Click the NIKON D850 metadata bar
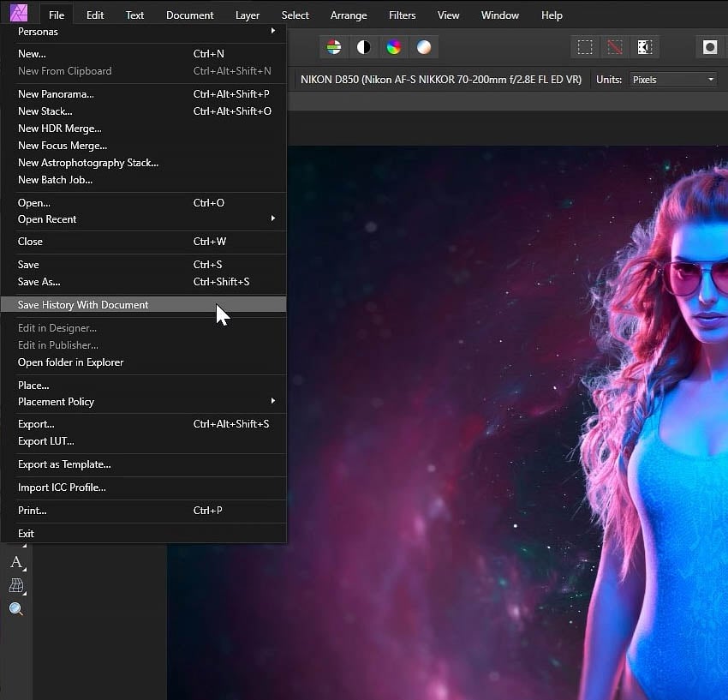 coord(439,79)
